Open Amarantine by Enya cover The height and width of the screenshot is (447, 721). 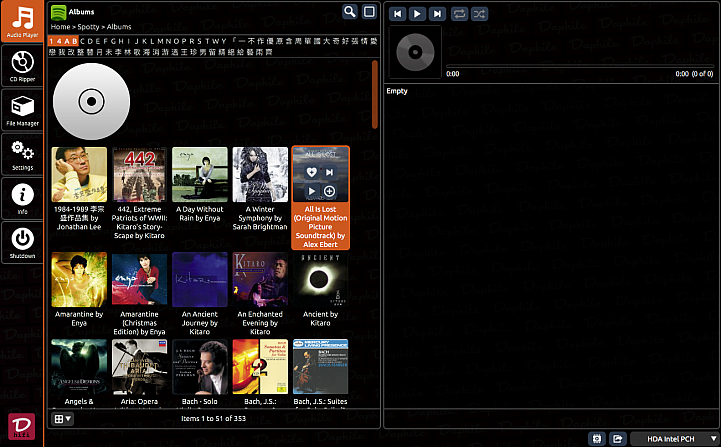coord(79,280)
